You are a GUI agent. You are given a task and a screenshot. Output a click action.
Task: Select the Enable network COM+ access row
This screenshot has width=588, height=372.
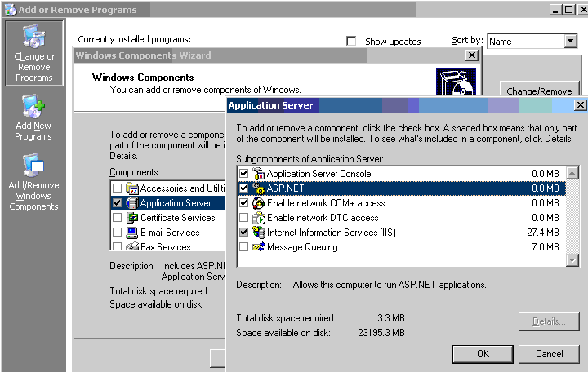click(x=401, y=203)
